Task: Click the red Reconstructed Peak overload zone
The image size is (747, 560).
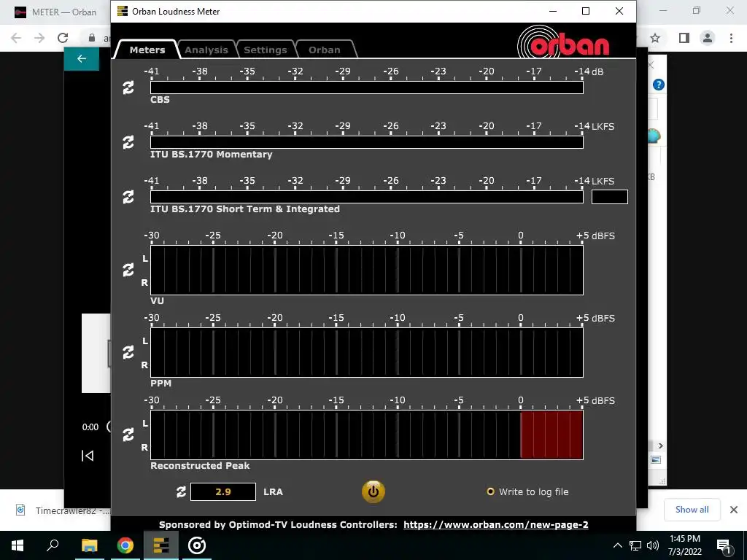Action: tap(551, 435)
